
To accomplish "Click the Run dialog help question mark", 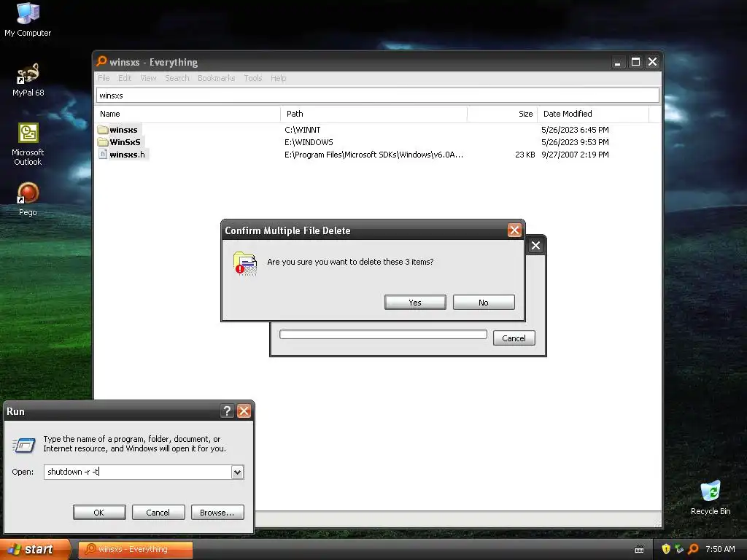I will coord(228,411).
